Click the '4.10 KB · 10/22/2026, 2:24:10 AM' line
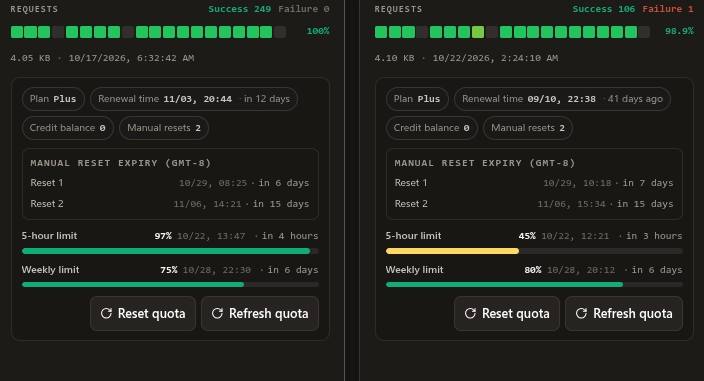The width and height of the screenshot is (704, 381). coord(466,58)
